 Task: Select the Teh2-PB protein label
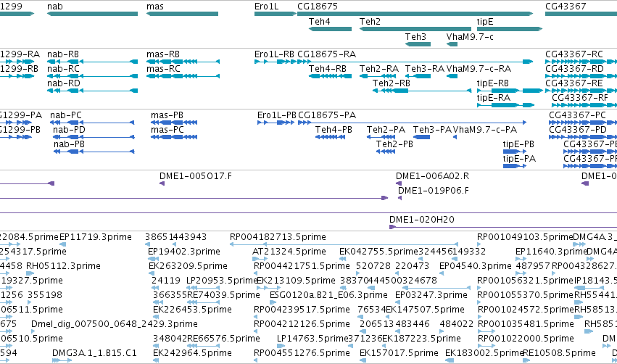coord(394,144)
